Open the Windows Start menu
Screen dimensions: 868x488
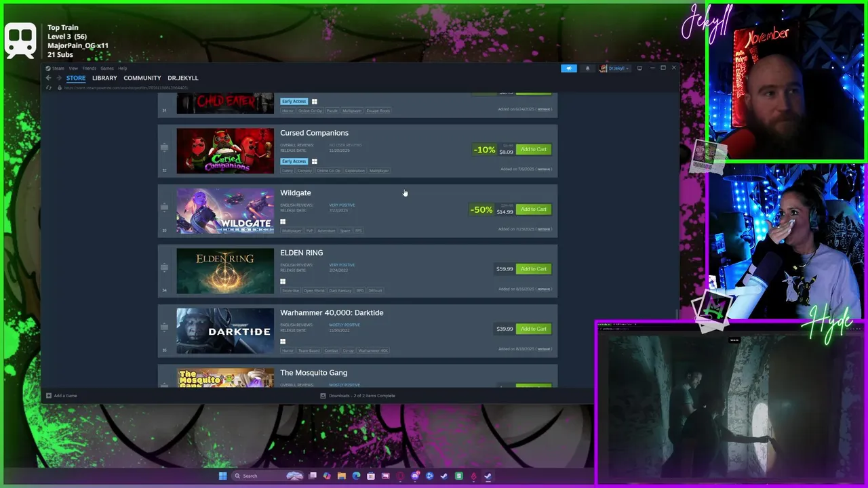(222, 476)
